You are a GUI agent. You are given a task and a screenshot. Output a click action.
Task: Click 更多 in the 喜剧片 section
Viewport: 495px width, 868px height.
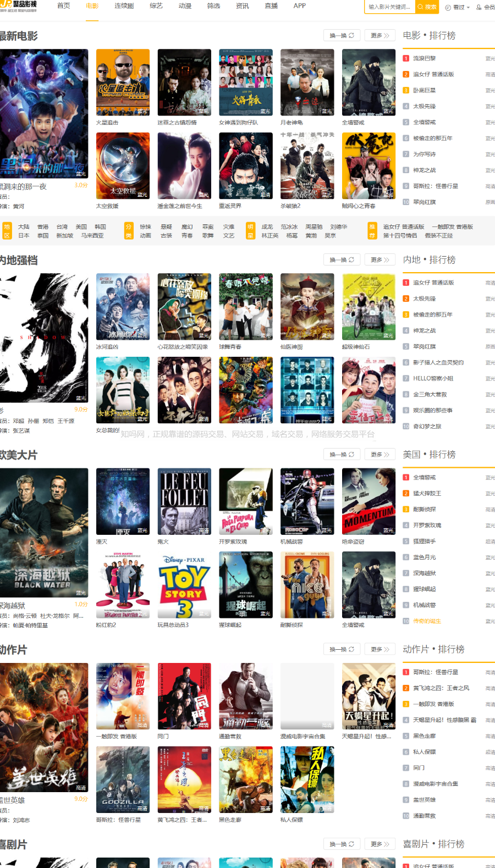380,844
